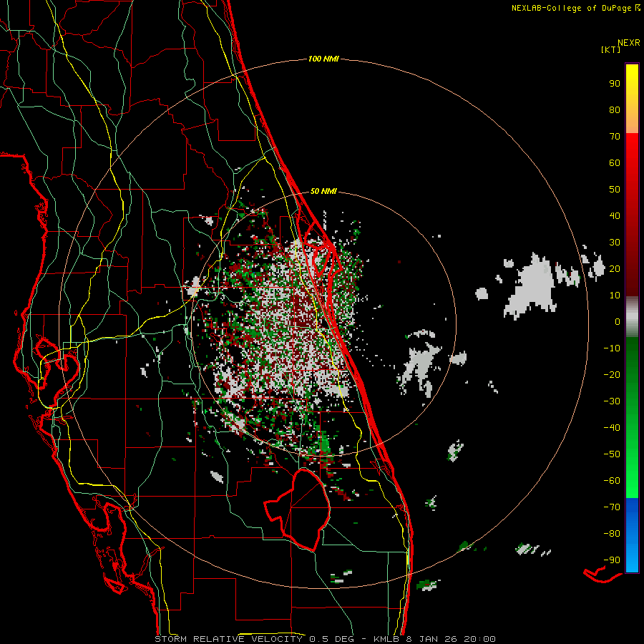This screenshot has height=644, width=644.
Task: Click the 40 value on velocity scale
Action: pos(615,216)
